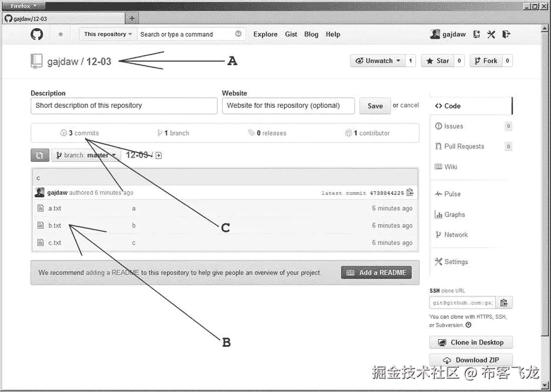Download the repository ZIP
551x392 pixels.
(x=471, y=360)
